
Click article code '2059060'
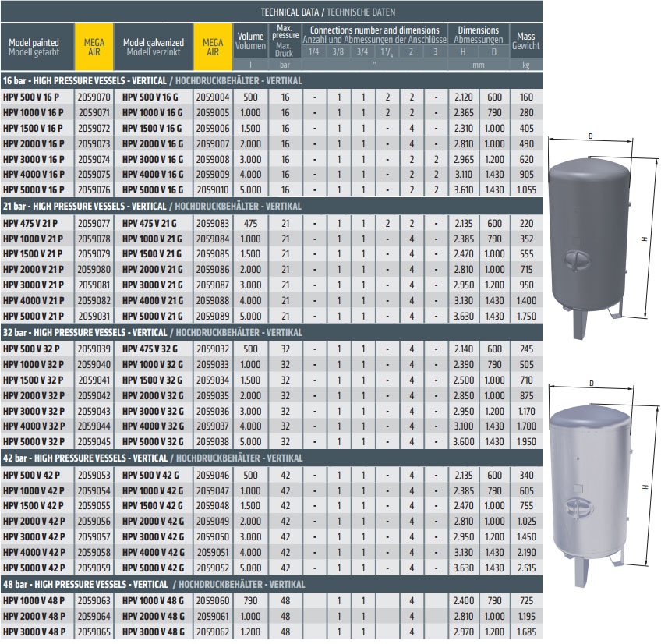(x=213, y=600)
